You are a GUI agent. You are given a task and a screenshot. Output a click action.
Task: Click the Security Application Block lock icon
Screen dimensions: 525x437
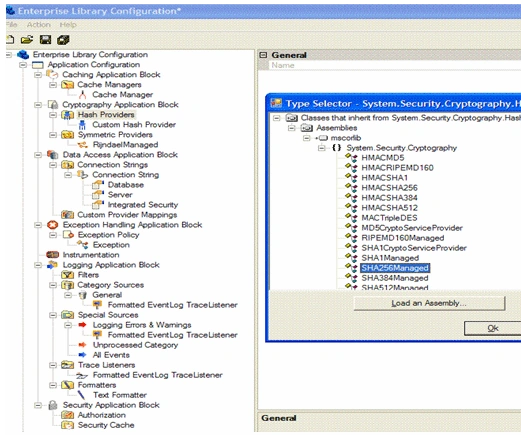tap(53, 405)
